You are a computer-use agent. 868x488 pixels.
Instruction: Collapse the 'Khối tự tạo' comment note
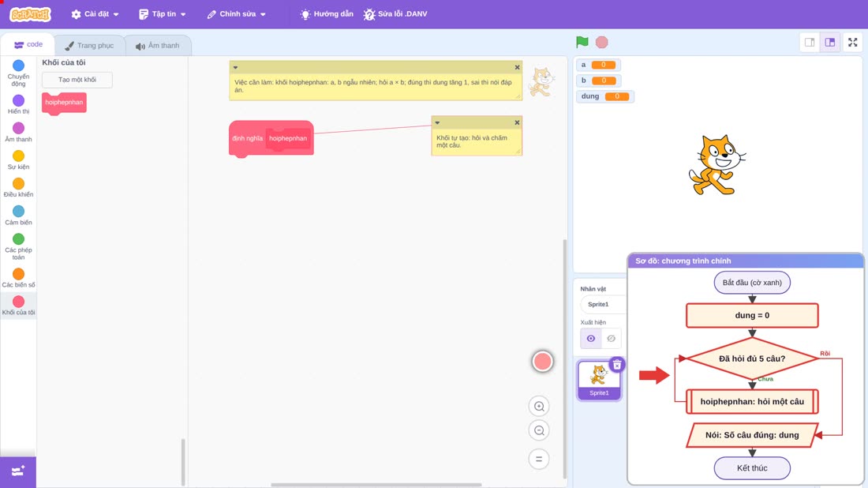(437, 122)
